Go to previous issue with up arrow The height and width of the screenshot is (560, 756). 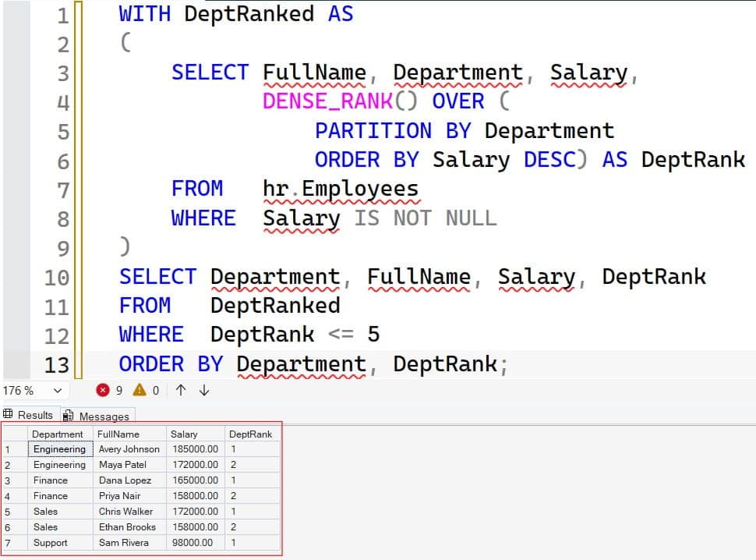coord(181,390)
